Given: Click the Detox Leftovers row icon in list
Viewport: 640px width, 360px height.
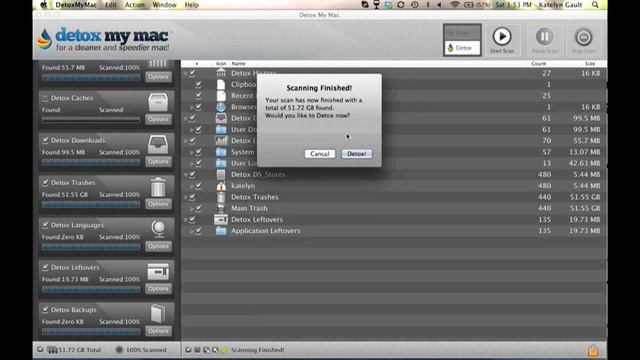Looking at the screenshot, I should click(221, 220).
